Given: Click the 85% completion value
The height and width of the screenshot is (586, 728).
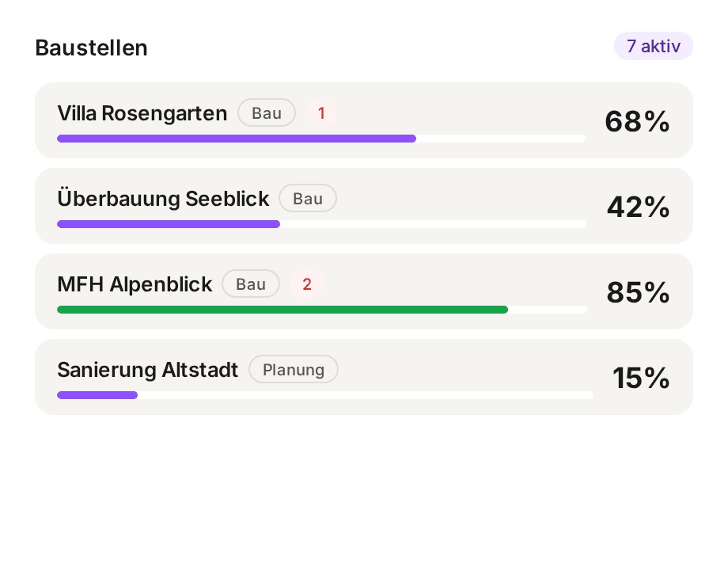Looking at the screenshot, I should tap(638, 292).
